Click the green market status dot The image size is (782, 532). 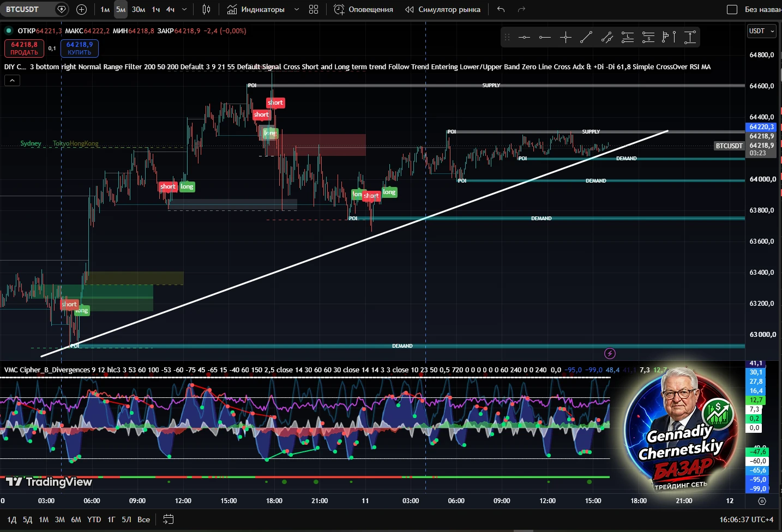click(9, 31)
